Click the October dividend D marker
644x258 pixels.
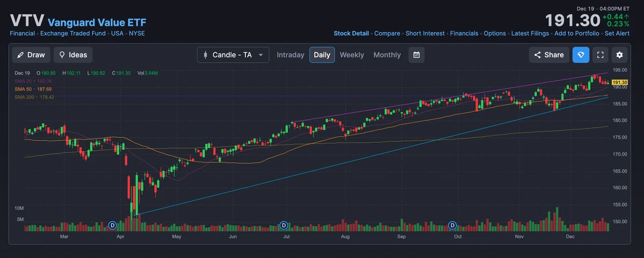452,225
